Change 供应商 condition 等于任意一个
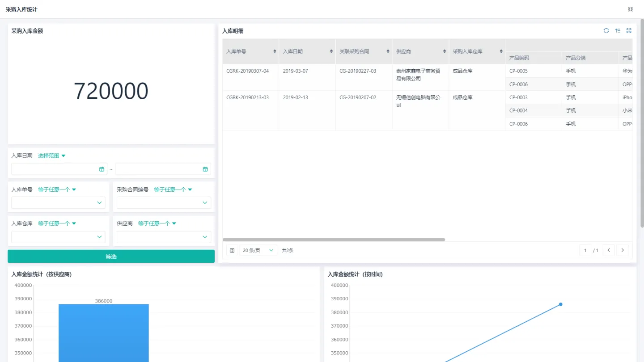Viewport: 644px width, 362px height. click(157, 223)
